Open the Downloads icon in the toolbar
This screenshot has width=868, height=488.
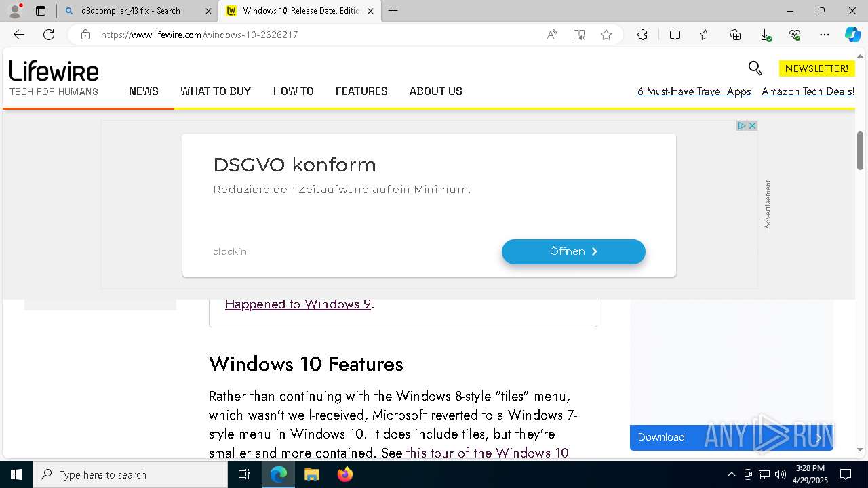(765, 35)
